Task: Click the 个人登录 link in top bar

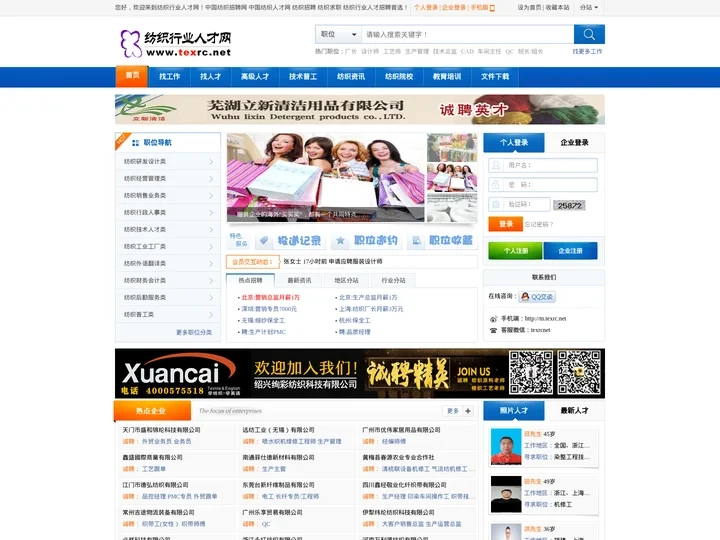Action: [x=426, y=7]
